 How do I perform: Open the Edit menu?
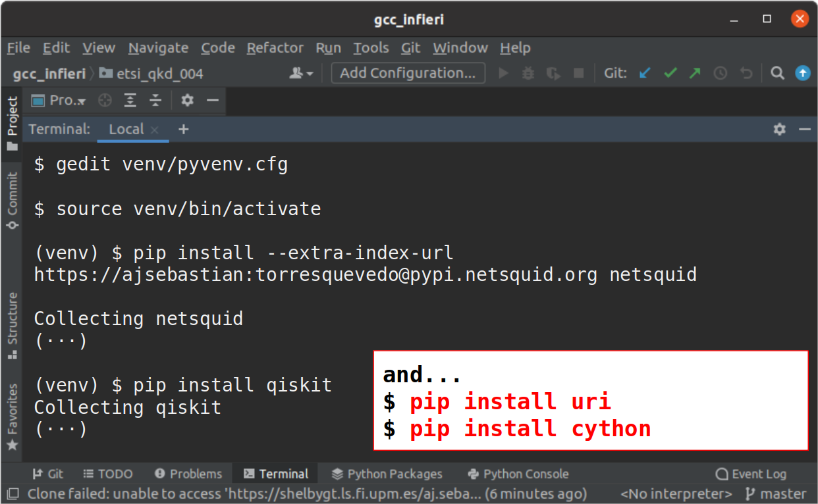pos(56,48)
